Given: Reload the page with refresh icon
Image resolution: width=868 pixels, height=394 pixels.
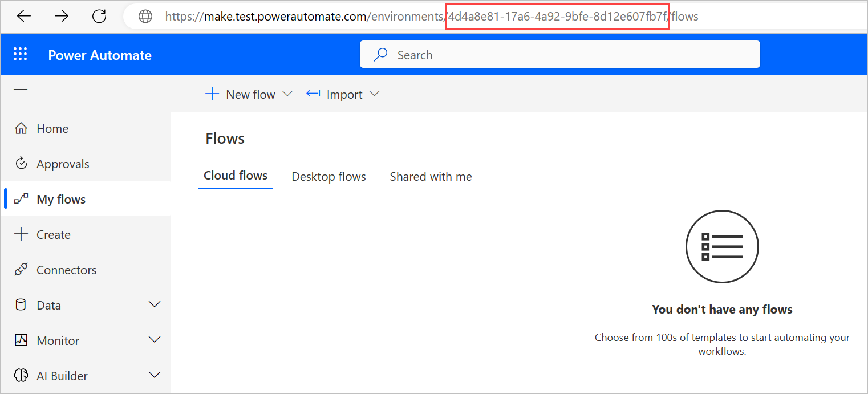Looking at the screenshot, I should point(99,17).
